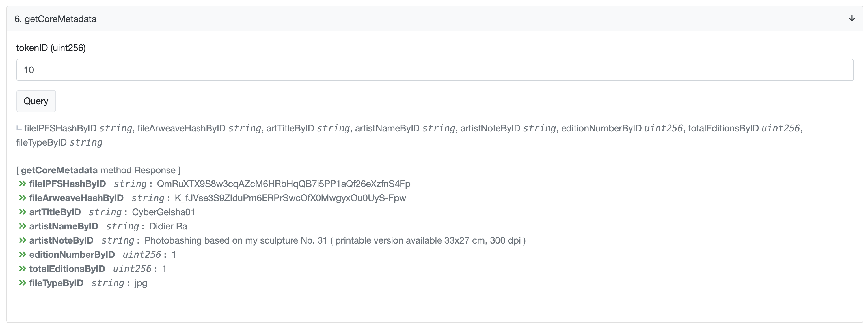Click the tokenID (uint256) label
The image size is (868, 328).
(51, 48)
